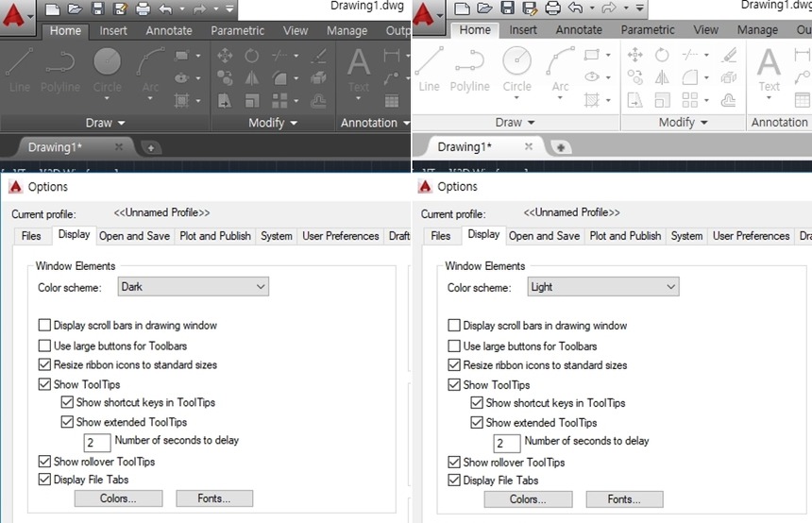Viewport: 812px width, 523px height.
Task: Click the Colors... button in the light Options dialog
Action: pyautogui.click(x=528, y=499)
